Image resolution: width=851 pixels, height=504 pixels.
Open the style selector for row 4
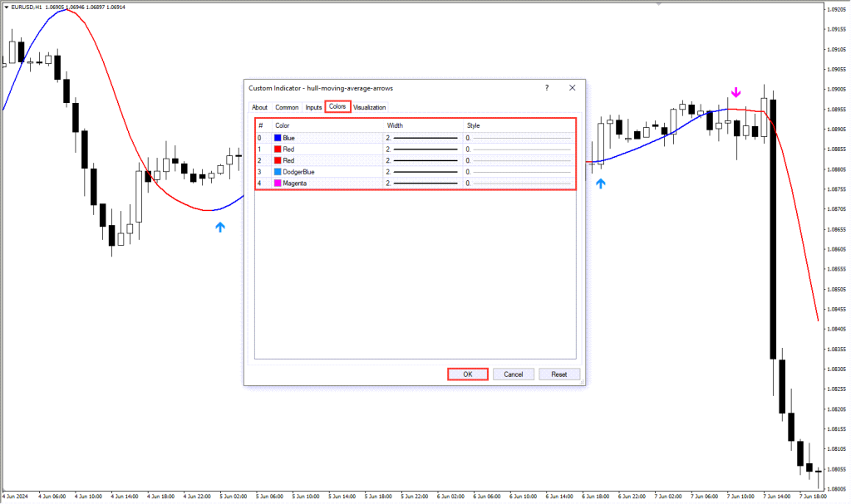coord(519,183)
